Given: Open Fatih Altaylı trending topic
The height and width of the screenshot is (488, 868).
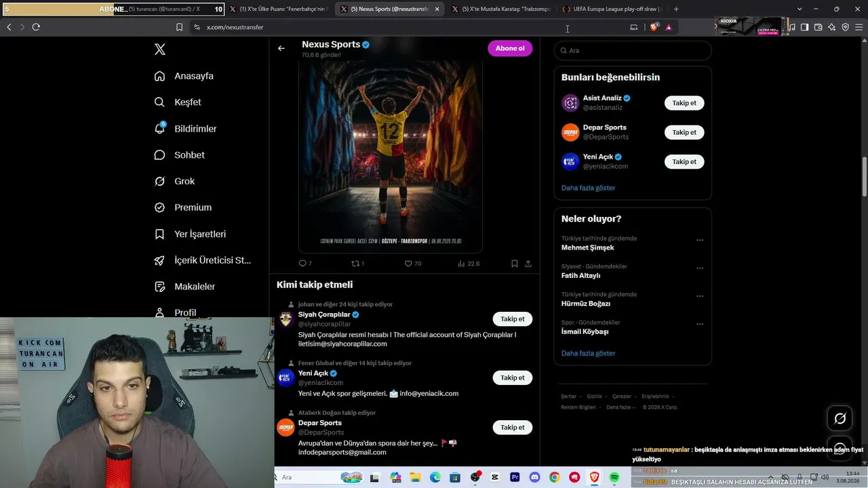Looking at the screenshot, I should coord(580,276).
